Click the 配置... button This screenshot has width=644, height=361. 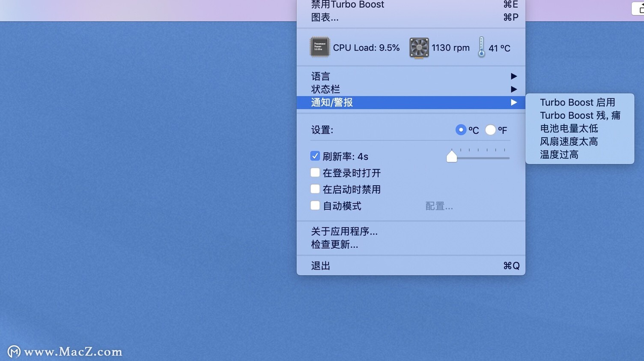point(439,206)
